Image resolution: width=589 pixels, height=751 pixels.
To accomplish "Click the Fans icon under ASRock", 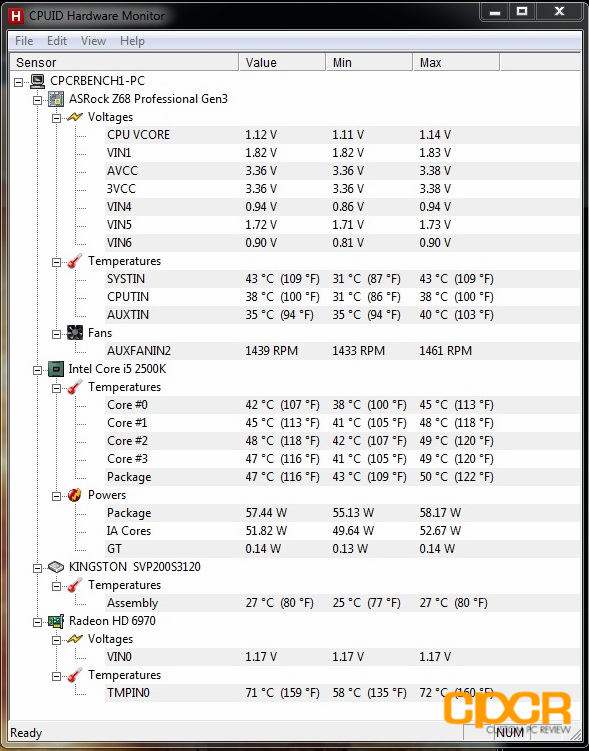I will 75,333.
